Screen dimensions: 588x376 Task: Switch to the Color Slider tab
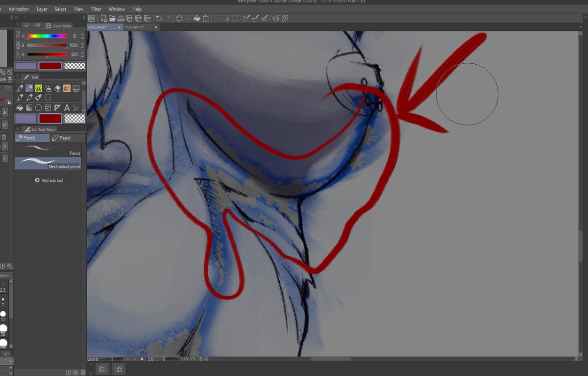tap(58, 26)
